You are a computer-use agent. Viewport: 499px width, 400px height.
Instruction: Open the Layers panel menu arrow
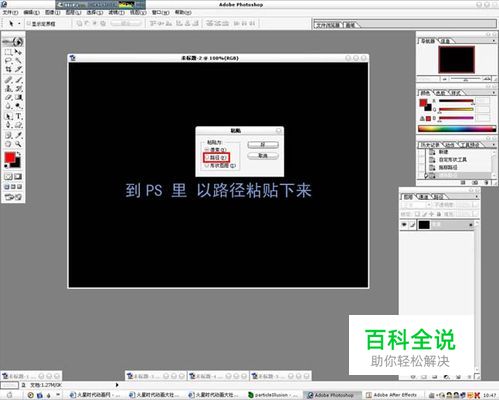pos(477,197)
